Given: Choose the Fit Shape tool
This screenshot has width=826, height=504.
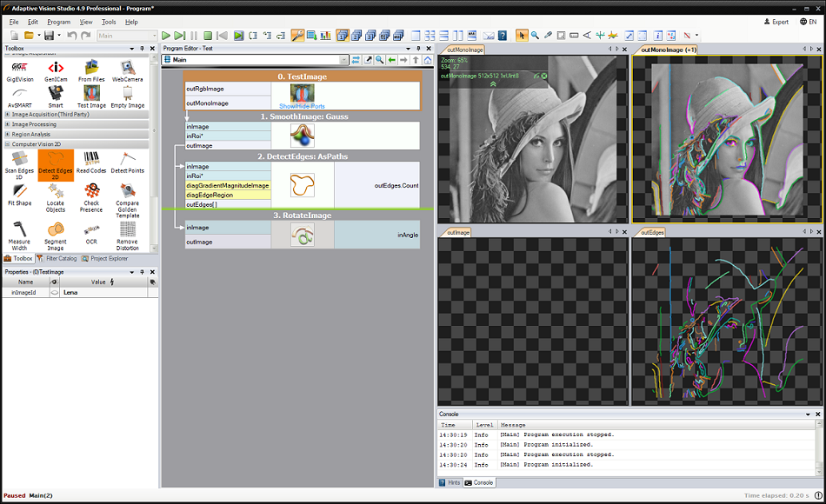Looking at the screenshot, I should (x=19, y=195).
